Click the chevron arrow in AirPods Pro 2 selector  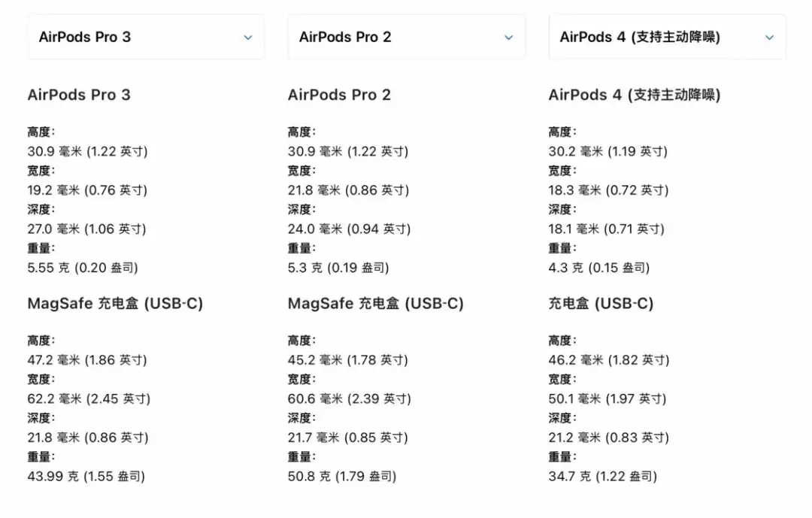coord(509,38)
